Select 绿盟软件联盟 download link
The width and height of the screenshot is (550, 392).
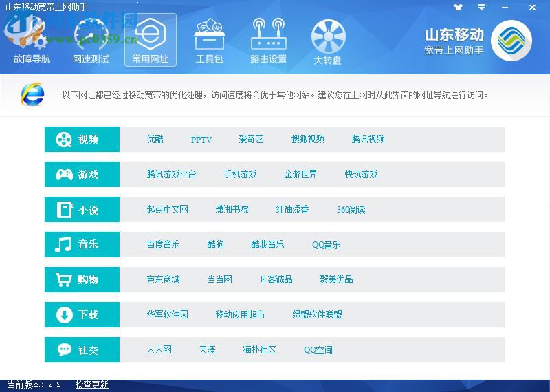(x=318, y=315)
